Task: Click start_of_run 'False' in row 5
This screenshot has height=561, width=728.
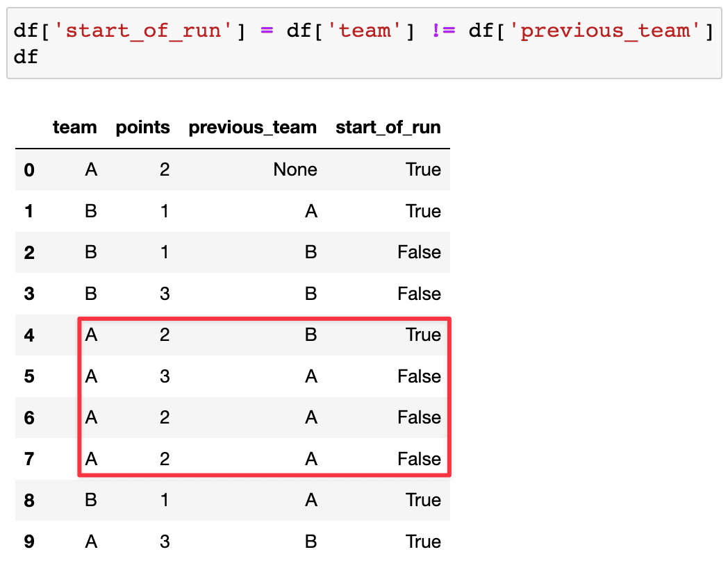Action: click(420, 376)
